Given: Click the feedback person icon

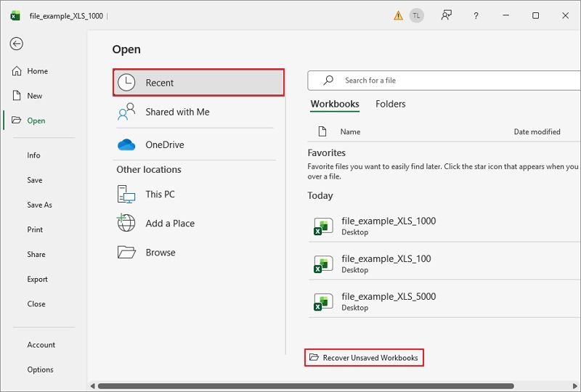Looking at the screenshot, I should click(x=446, y=15).
